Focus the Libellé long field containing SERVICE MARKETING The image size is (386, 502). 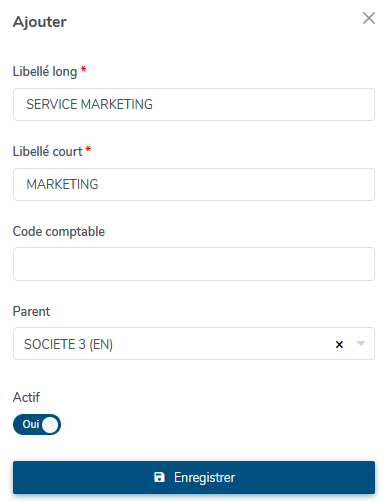click(194, 104)
